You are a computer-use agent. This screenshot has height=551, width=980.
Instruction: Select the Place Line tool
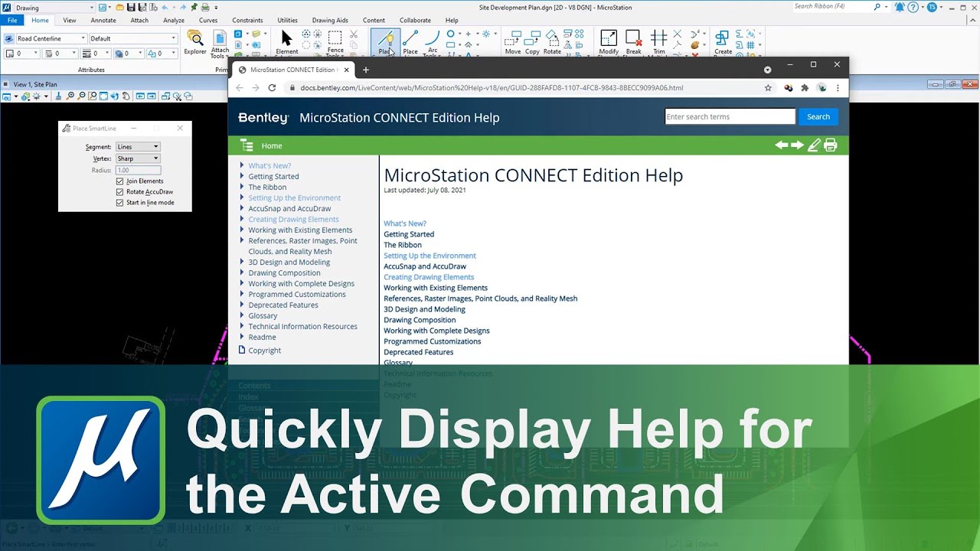point(410,42)
